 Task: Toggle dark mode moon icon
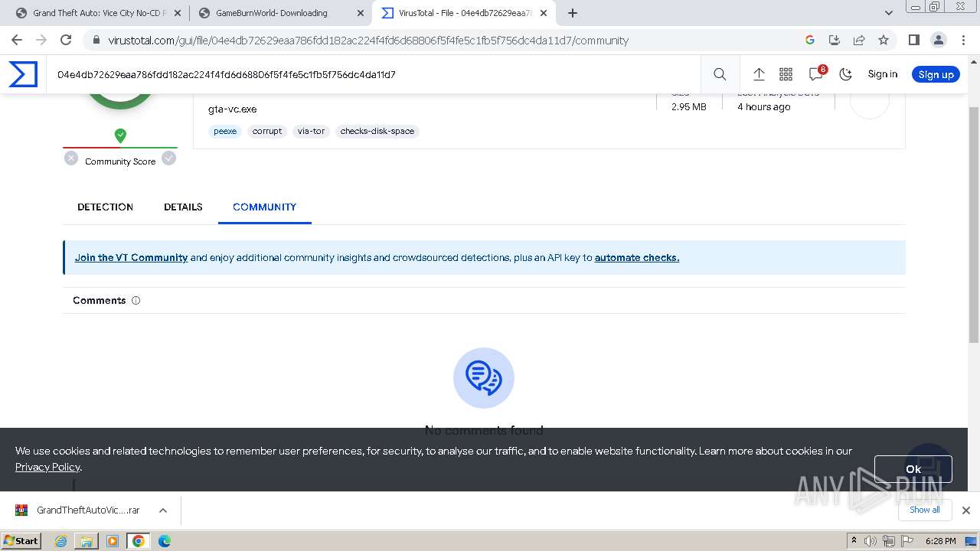(x=846, y=74)
